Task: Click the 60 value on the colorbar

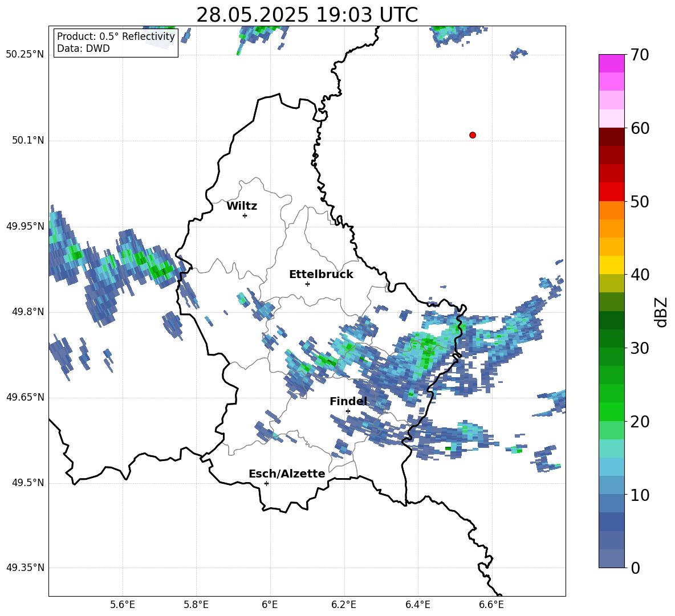Action: coord(640,128)
